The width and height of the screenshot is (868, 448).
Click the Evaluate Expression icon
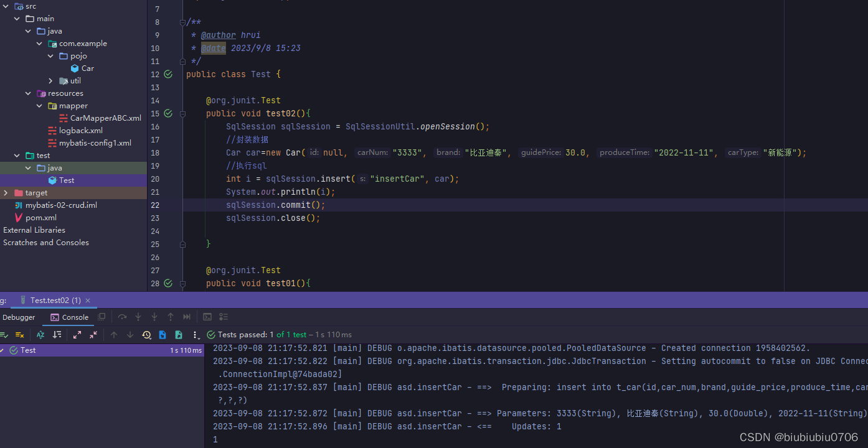(x=207, y=317)
